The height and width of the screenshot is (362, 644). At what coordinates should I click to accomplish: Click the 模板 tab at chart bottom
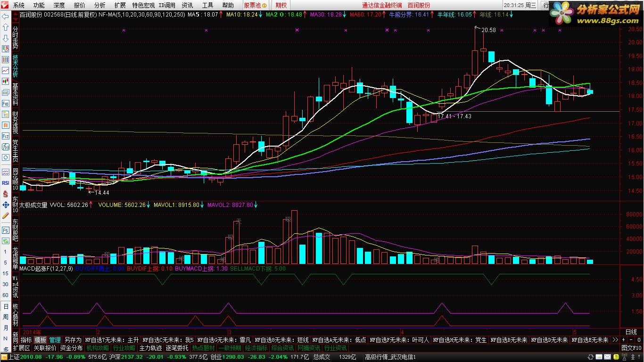[41, 340]
